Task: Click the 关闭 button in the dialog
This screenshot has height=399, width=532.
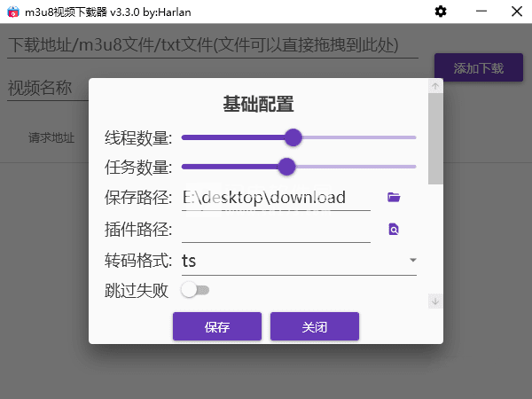Action: [x=315, y=326]
